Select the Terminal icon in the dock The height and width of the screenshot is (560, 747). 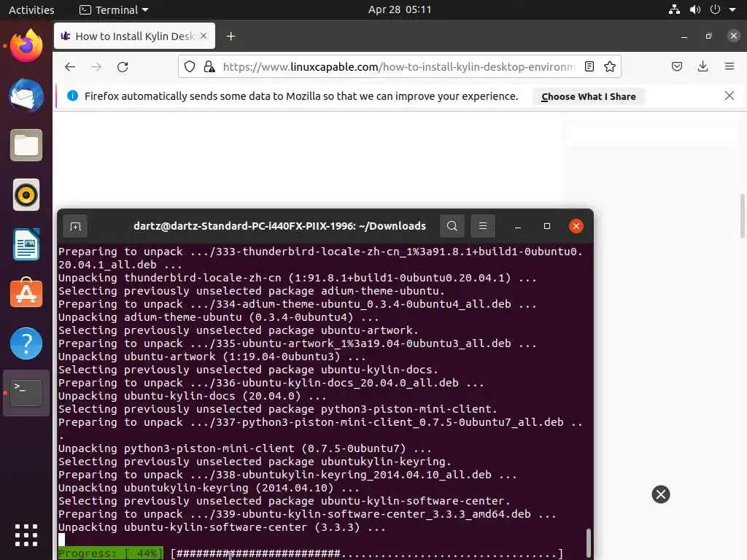point(26,393)
